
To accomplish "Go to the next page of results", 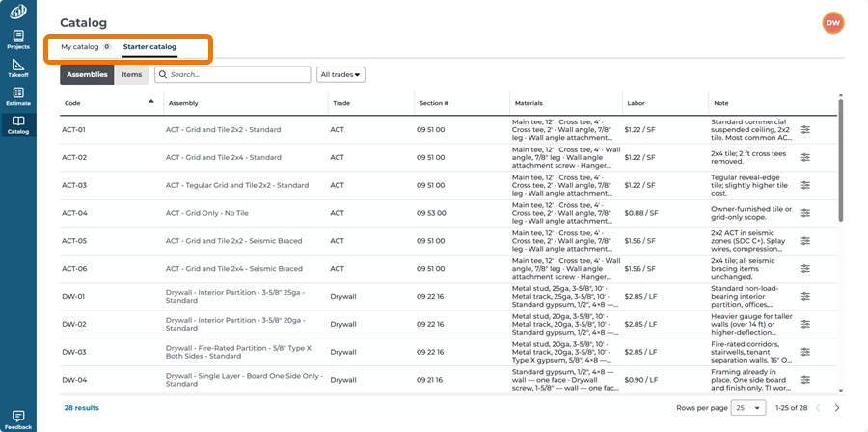I will coord(837,408).
